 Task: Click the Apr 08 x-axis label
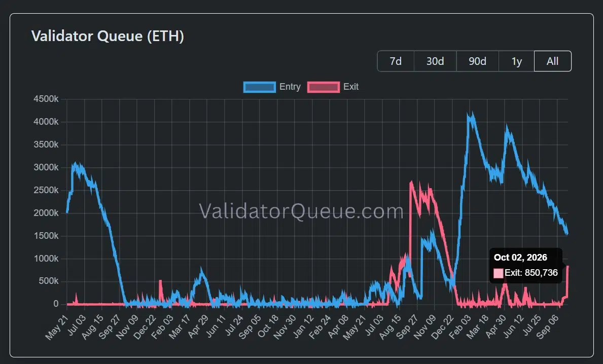(338, 326)
